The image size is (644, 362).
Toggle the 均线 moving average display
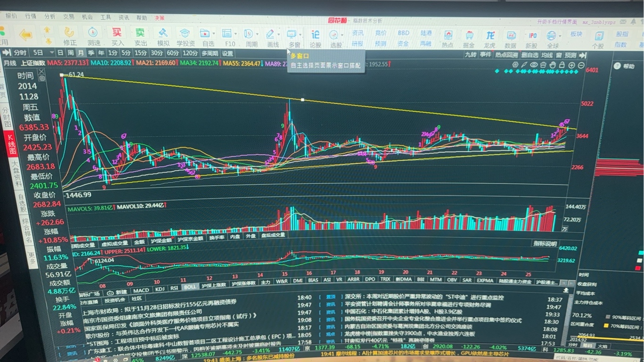point(546,55)
